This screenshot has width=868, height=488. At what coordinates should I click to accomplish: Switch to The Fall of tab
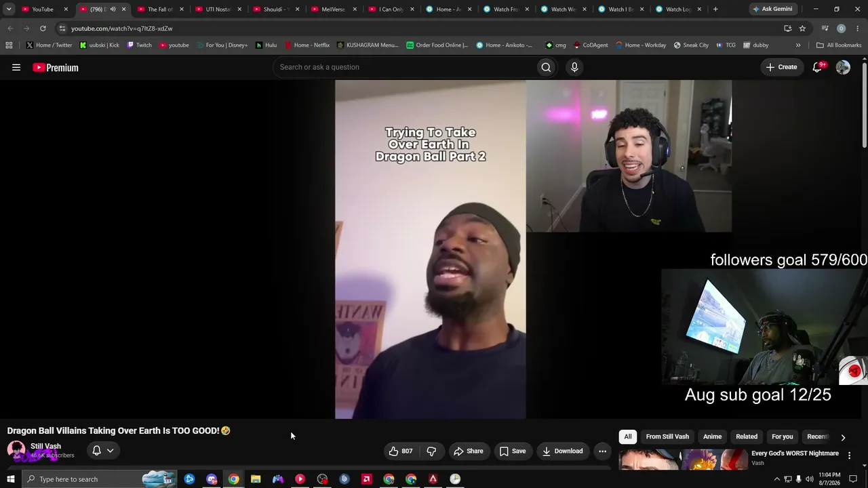point(160,9)
